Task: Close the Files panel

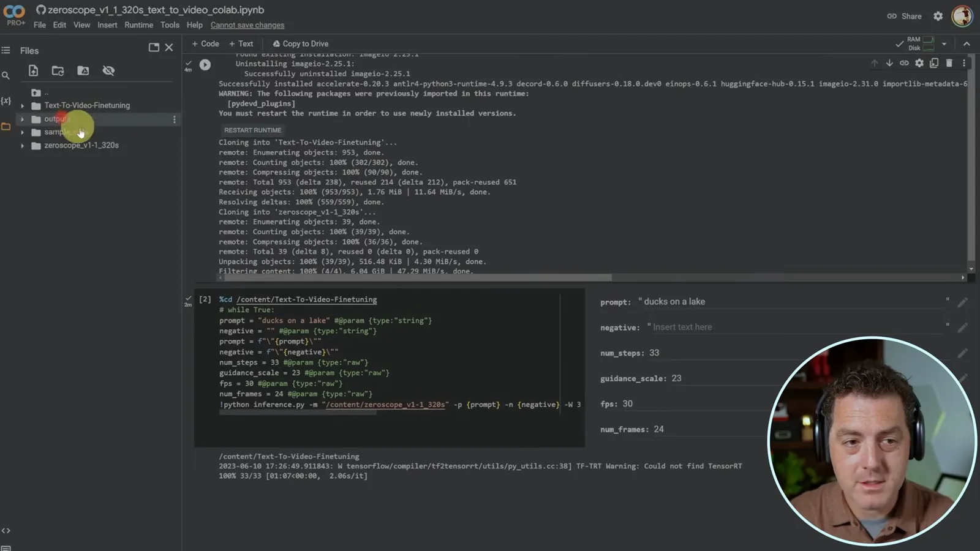Action: [x=169, y=47]
